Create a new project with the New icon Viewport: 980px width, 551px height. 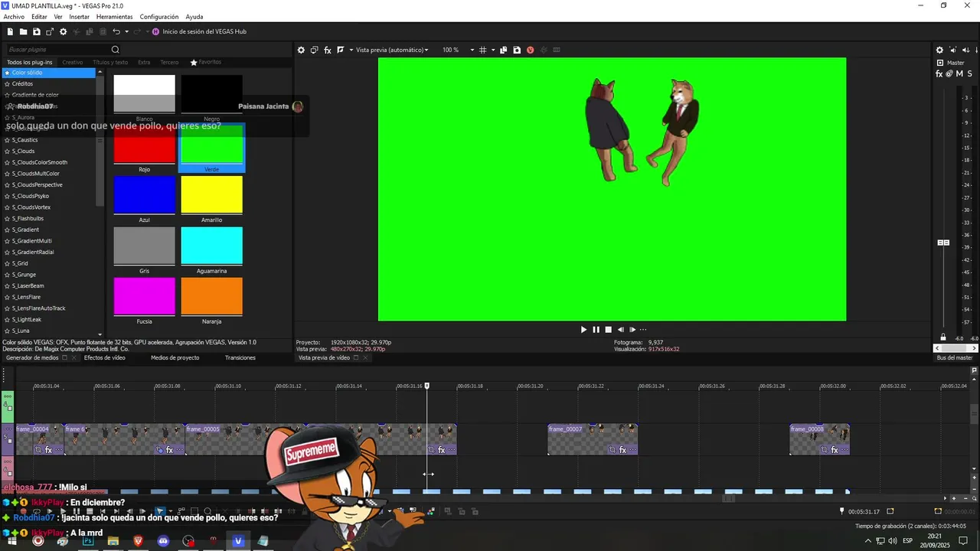10,31
